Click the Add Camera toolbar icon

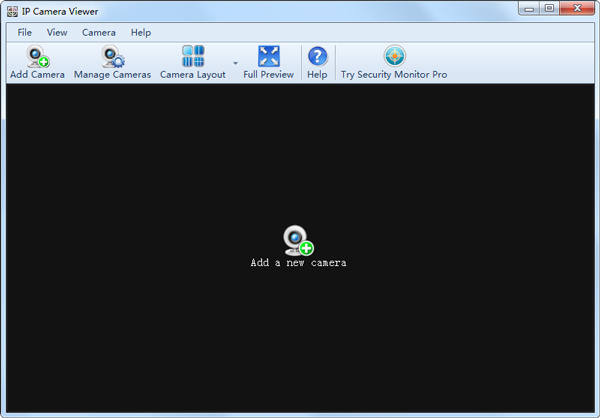[38, 56]
